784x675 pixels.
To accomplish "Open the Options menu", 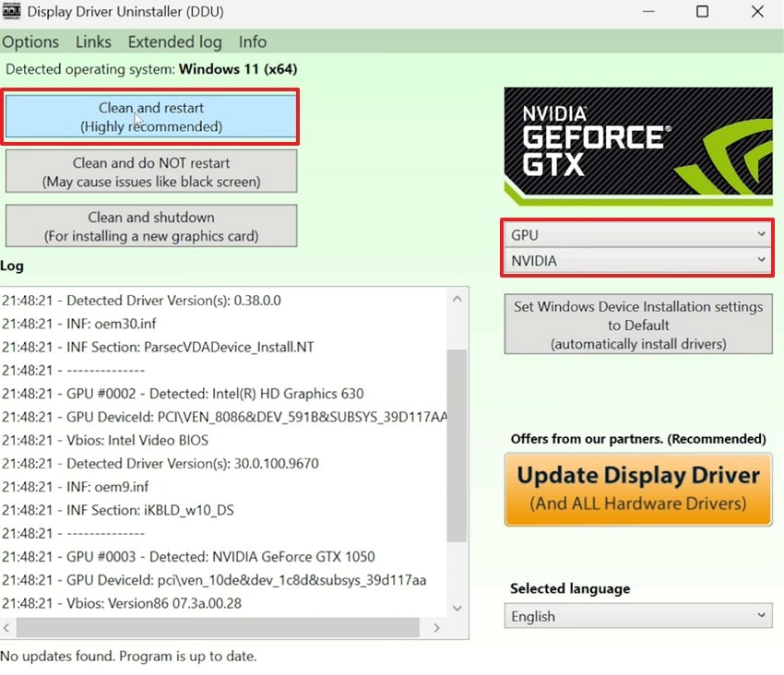I will (30, 42).
